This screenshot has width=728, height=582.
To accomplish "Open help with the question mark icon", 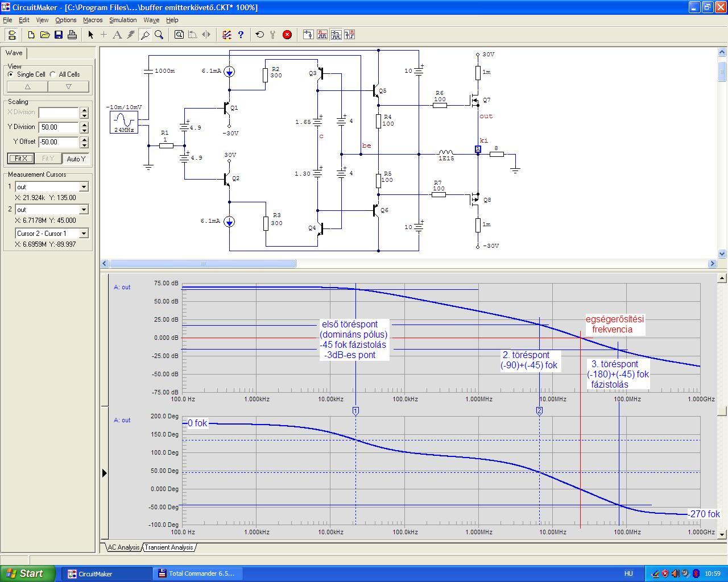I will (241, 35).
